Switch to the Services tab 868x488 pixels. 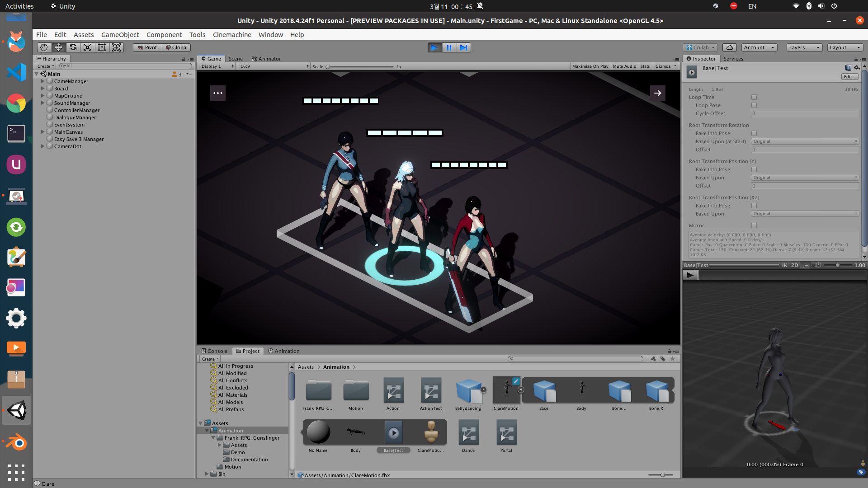point(733,59)
